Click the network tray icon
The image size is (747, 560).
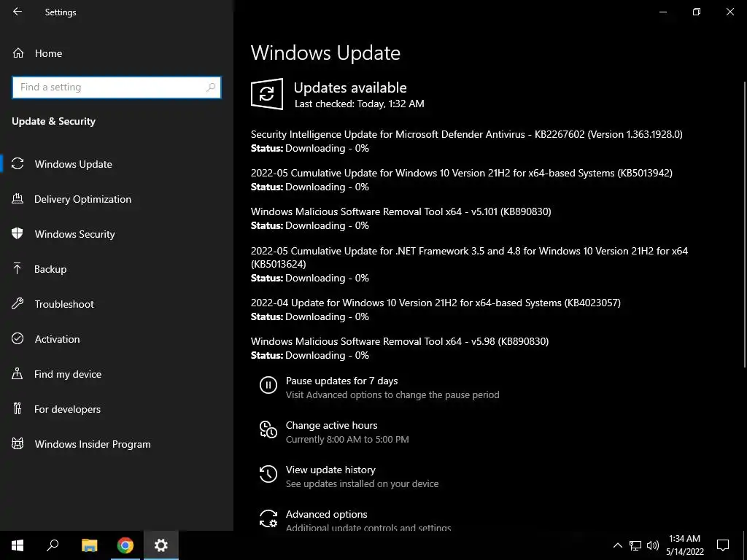(635, 545)
